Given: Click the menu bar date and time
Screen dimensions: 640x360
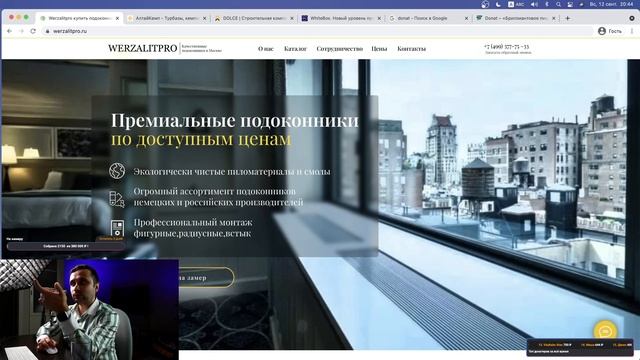Looking at the screenshot, I should (611, 4).
